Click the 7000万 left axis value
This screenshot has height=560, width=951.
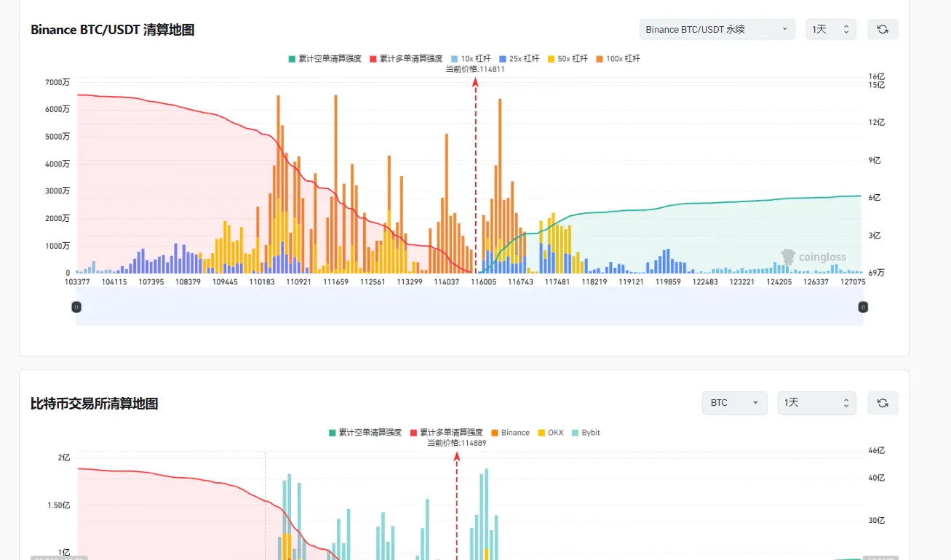(x=57, y=83)
